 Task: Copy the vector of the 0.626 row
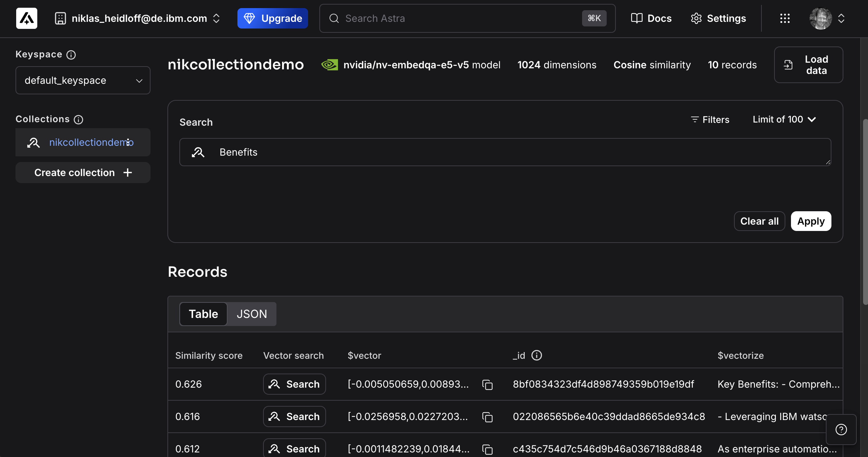[487, 384]
